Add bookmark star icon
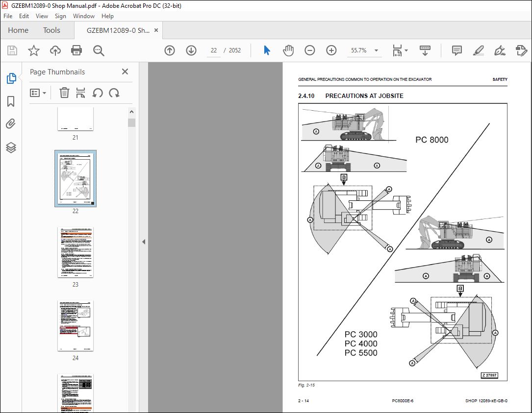 (x=34, y=50)
